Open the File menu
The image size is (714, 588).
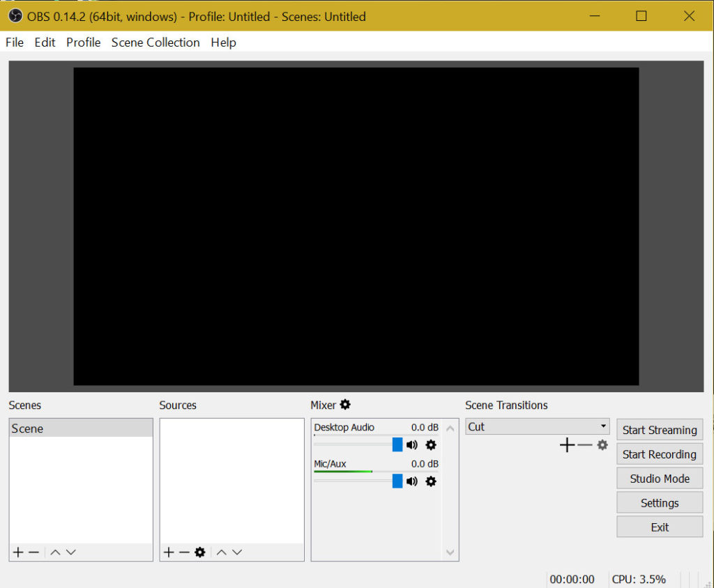[x=15, y=42]
